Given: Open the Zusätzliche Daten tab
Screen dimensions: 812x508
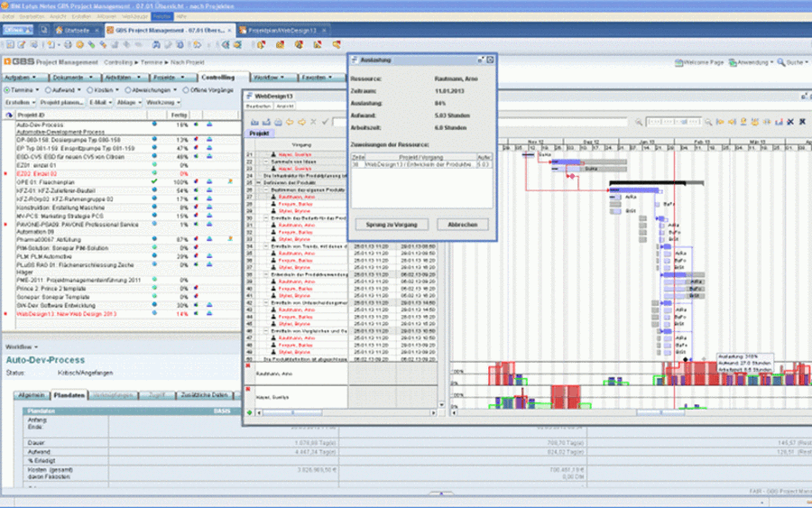Looking at the screenshot, I should pos(204,395).
